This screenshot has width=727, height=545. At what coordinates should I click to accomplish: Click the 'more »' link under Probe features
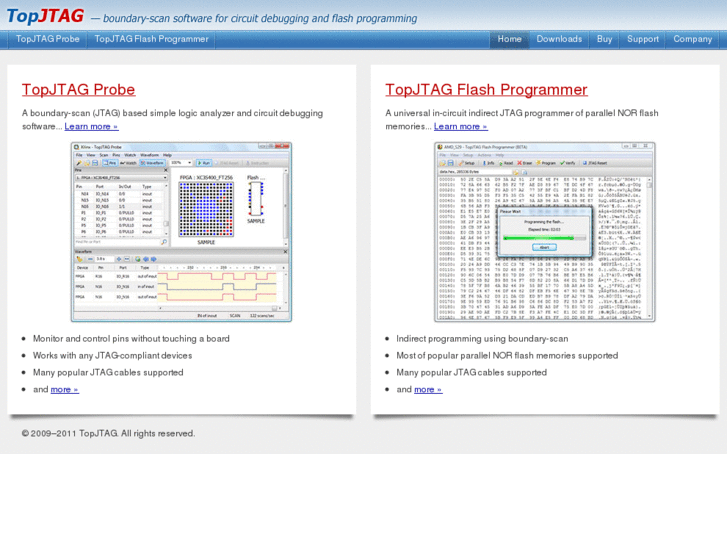64,390
